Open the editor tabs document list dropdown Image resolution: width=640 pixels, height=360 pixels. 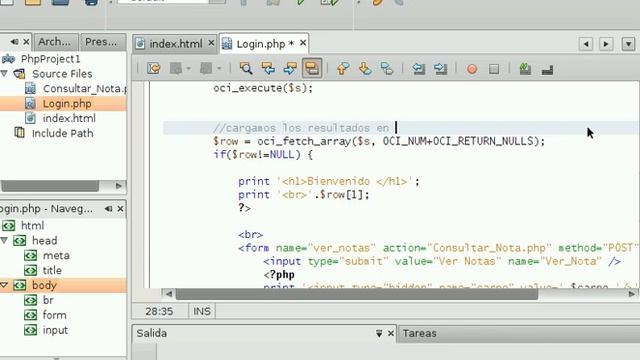(629, 44)
